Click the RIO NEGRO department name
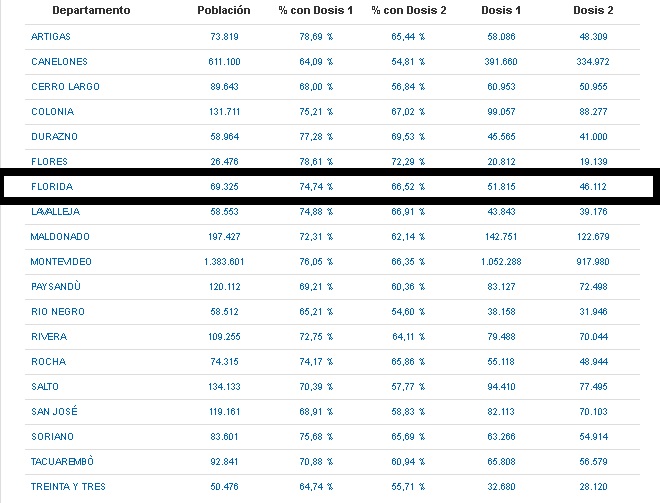 (x=58, y=312)
